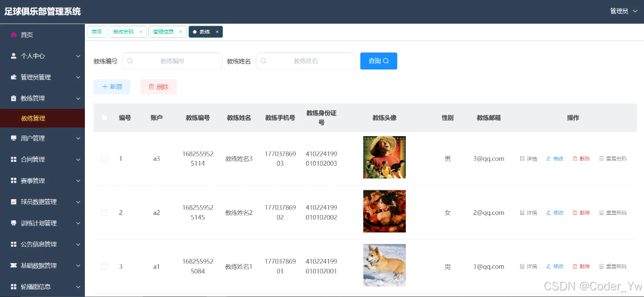The width and height of the screenshot is (644, 297).
Task: Expand the 个人中心 chevron
Action: click(78, 56)
